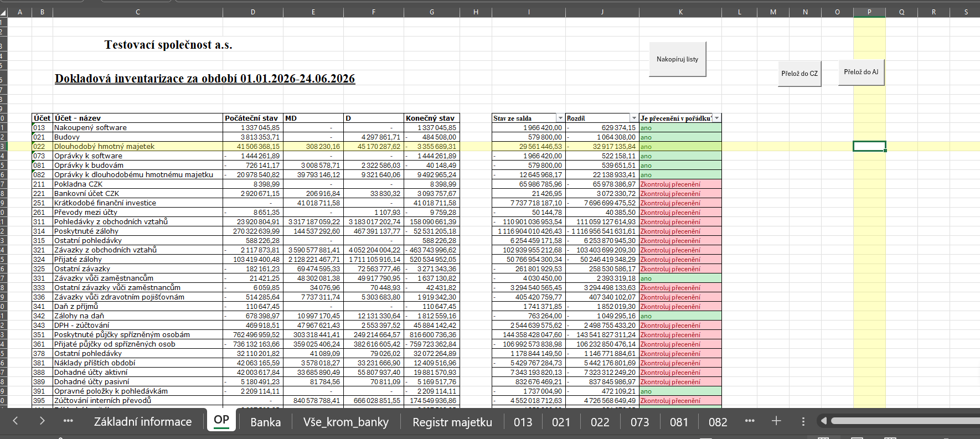Add a new sheet with the plus icon

pyautogui.click(x=776, y=421)
